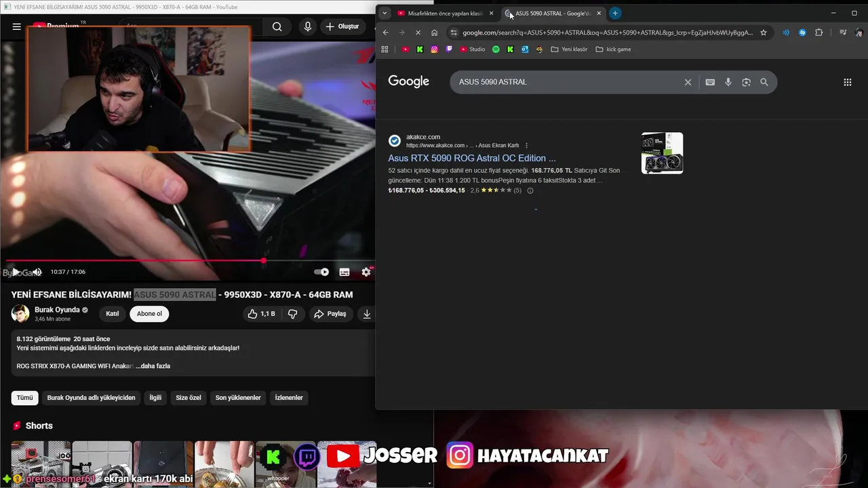The width and height of the screenshot is (868, 488).
Task: Subscribe using the Abone ol button
Action: [149, 314]
